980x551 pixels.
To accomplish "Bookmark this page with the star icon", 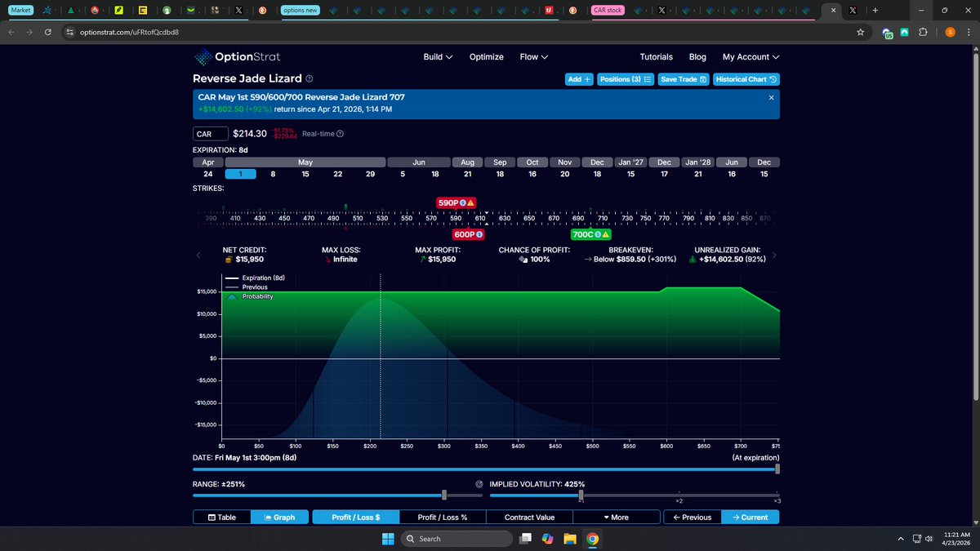I will [x=860, y=32].
